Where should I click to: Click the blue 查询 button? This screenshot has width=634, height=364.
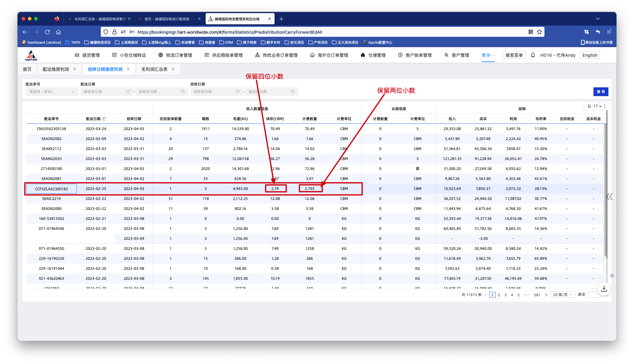[601, 92]
